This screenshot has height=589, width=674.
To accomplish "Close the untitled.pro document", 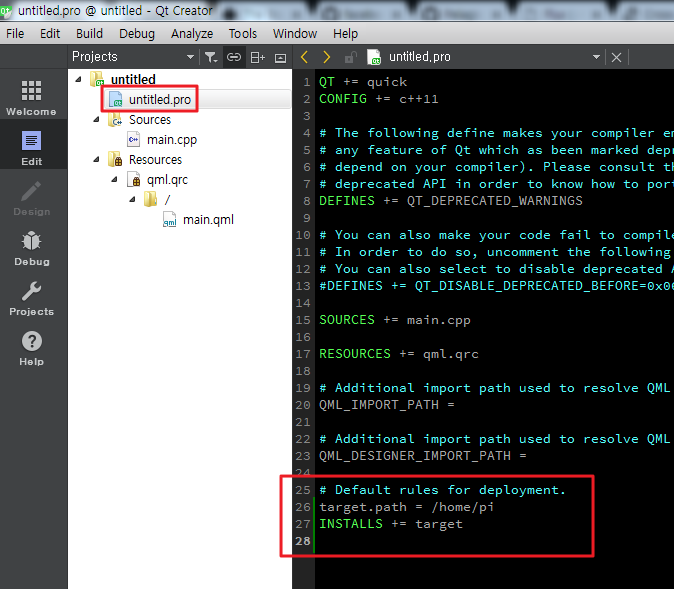I will 616,58.
